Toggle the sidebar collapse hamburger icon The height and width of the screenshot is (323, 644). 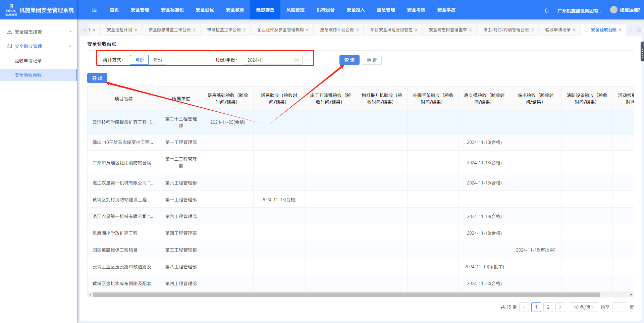(x=94, y=10)
